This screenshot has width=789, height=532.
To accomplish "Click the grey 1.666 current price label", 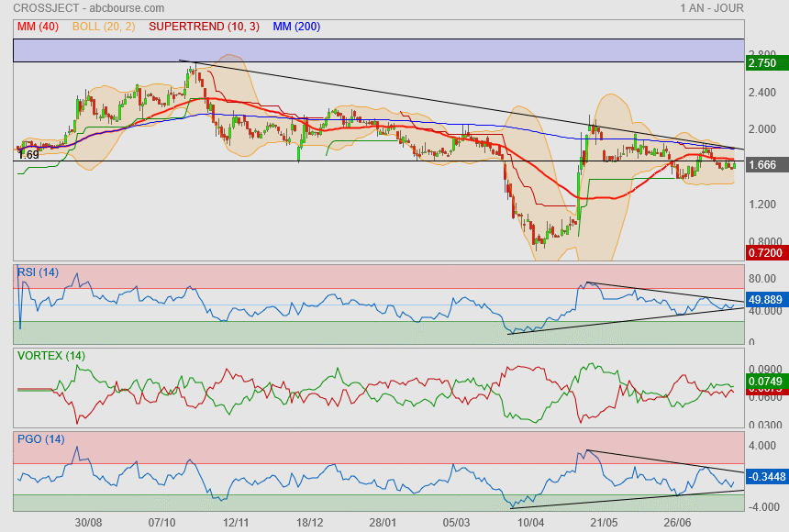I will click(x=767, y=165).
